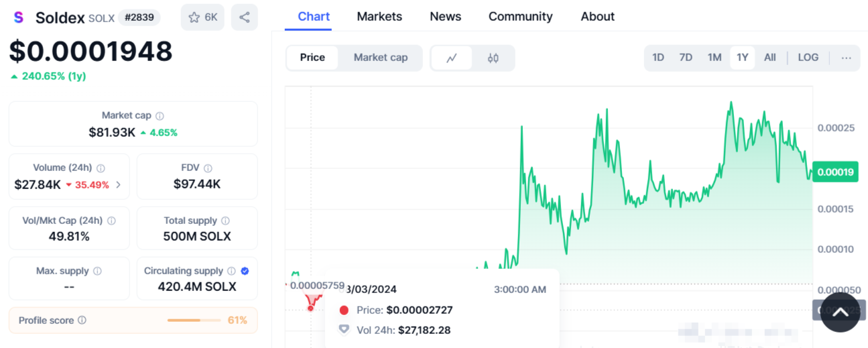868x348 pixels.
Task: Click the 0.00025 y-axis label
Action: tap(836, 127)
